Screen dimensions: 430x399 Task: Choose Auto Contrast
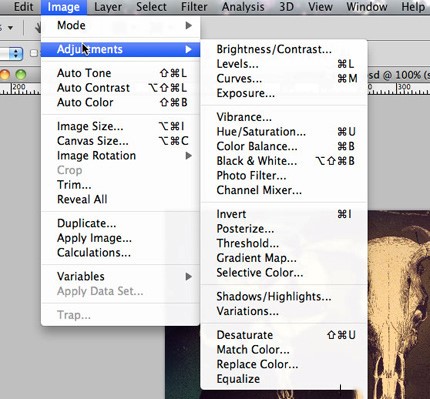pyautogui.click(x=121, y=88)
